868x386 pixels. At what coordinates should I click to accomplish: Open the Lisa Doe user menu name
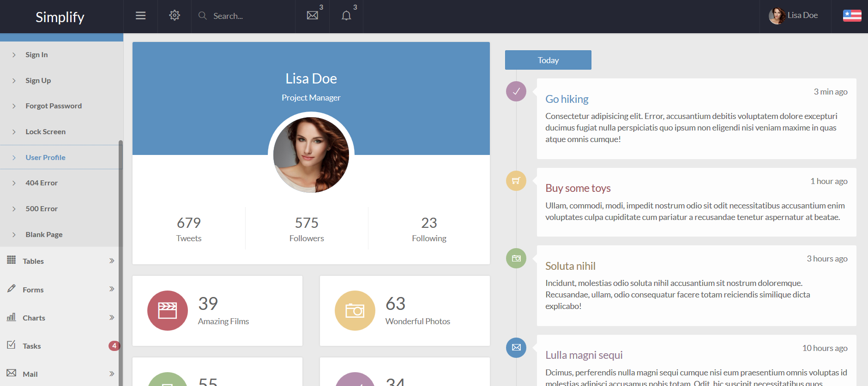(x=802, y=15)
